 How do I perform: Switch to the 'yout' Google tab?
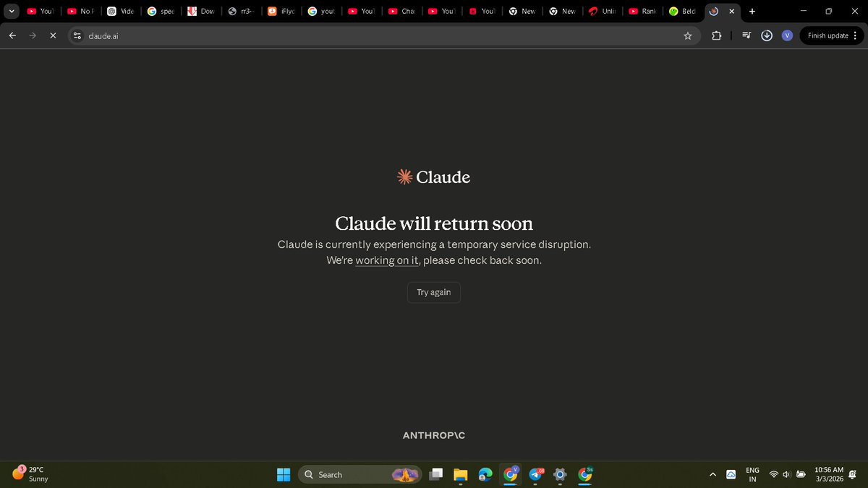(x=321, y=12)
